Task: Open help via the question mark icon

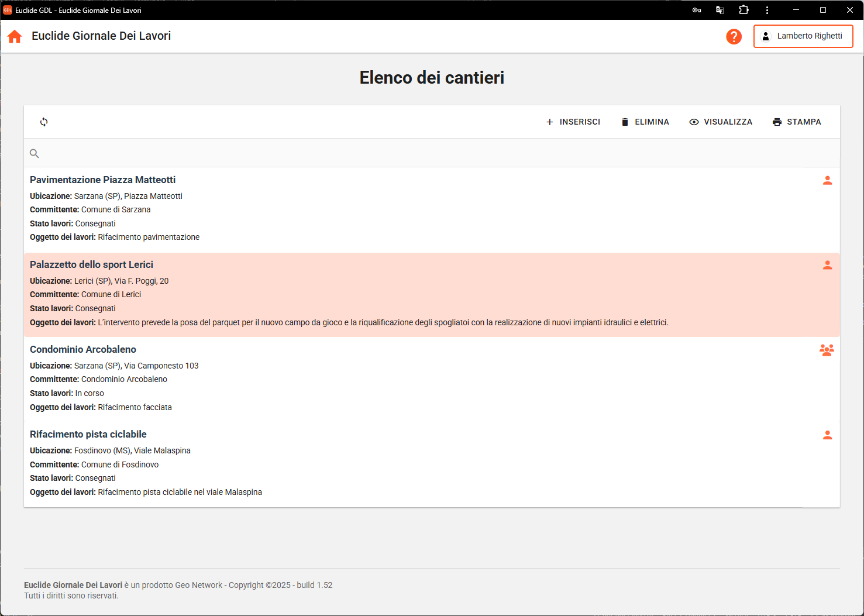Action: pyautogui.click(x=734, y=36)
